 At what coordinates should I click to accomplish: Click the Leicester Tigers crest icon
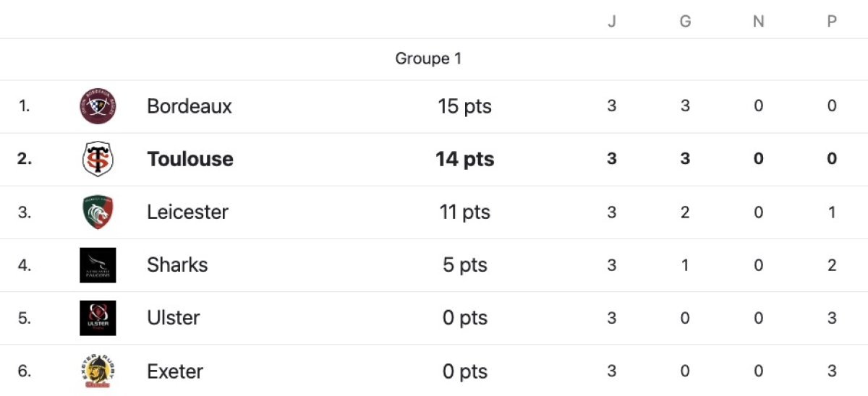98,212
